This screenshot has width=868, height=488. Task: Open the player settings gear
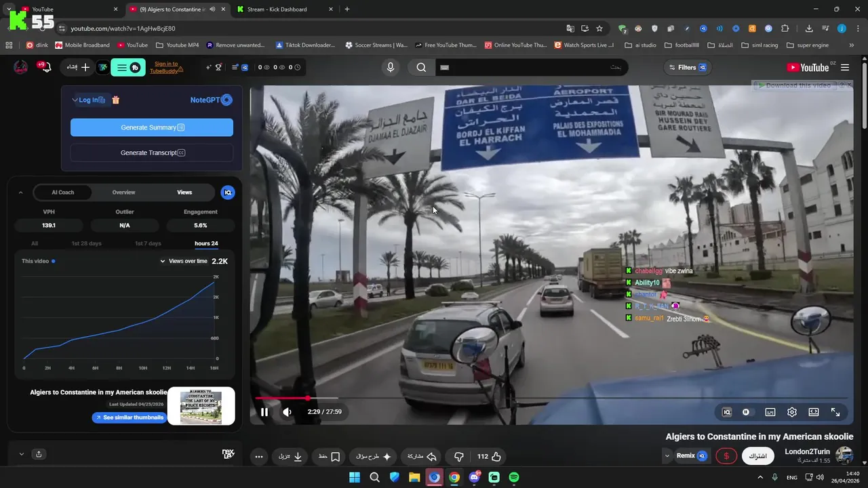click(x=792, y=412)
